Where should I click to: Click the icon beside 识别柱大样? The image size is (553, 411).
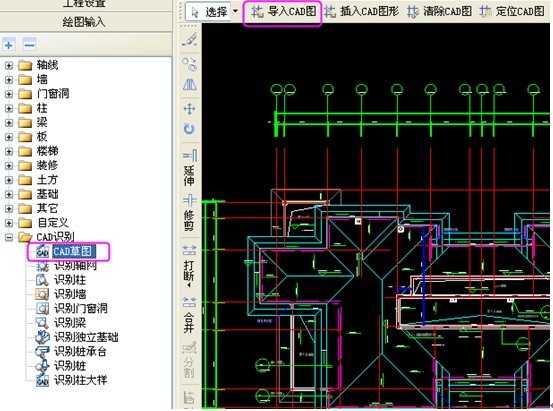(42, 380)
